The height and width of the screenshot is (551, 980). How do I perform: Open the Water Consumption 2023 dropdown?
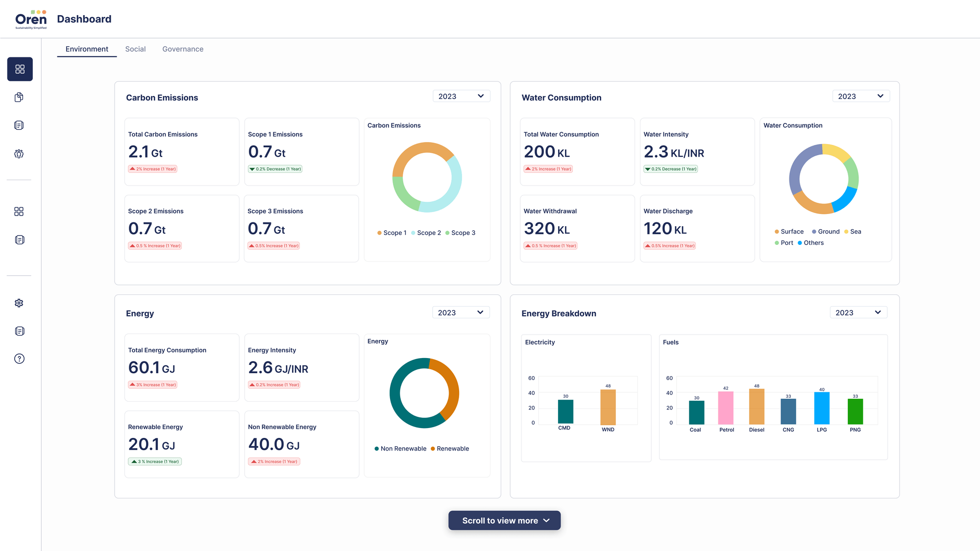point(861,96)
